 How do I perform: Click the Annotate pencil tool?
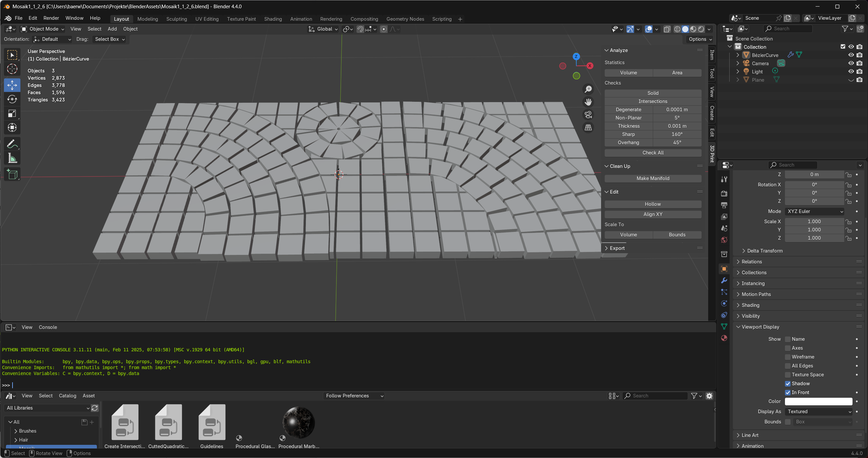(12, 144)
